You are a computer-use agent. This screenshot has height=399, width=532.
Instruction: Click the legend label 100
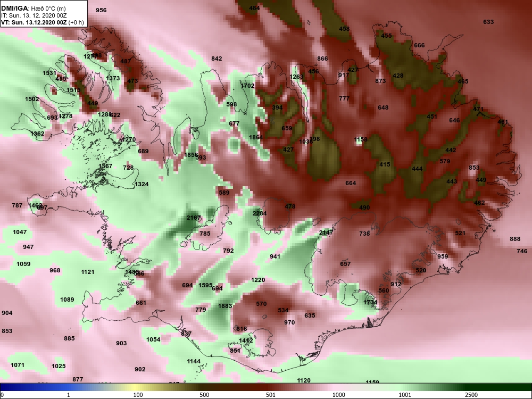(138, 395)
